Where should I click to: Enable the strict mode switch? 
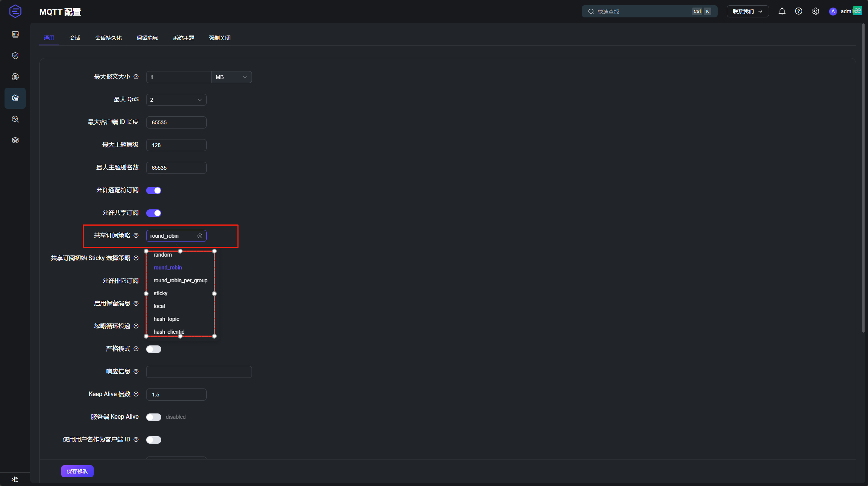click(x=154, y=349)
